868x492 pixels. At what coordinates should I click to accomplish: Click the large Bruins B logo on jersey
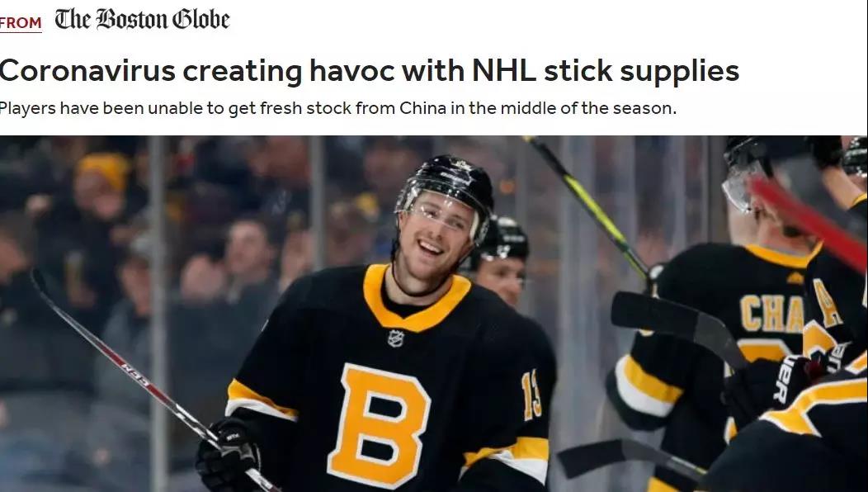click(380, 425)
